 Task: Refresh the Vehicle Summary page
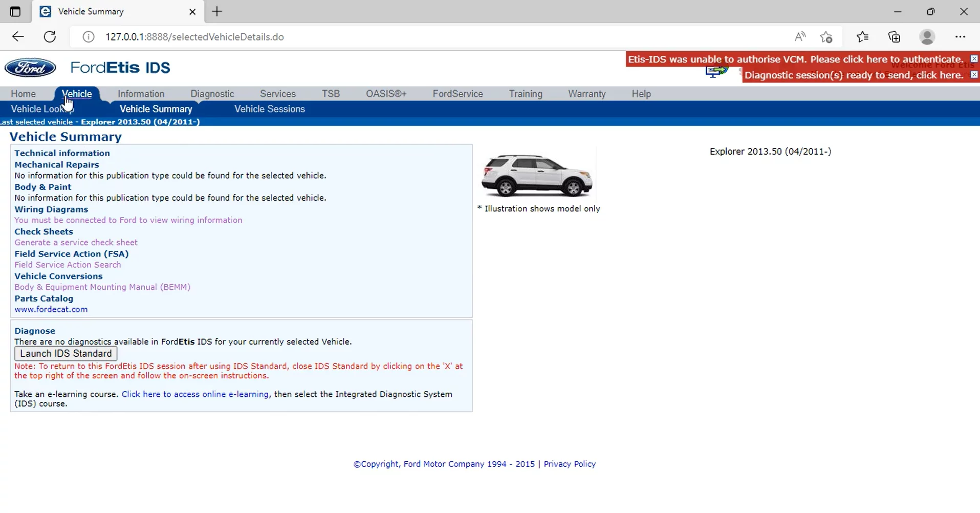coord(50,37)
